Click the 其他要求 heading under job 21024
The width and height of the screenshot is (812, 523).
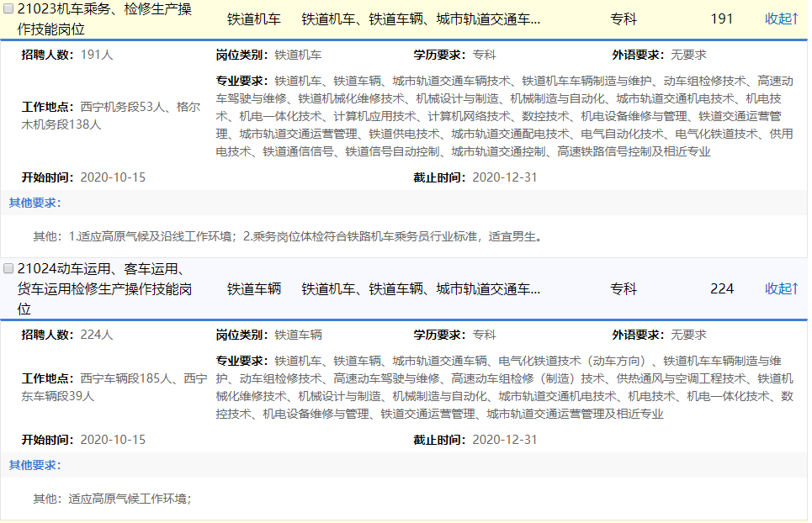34,465
